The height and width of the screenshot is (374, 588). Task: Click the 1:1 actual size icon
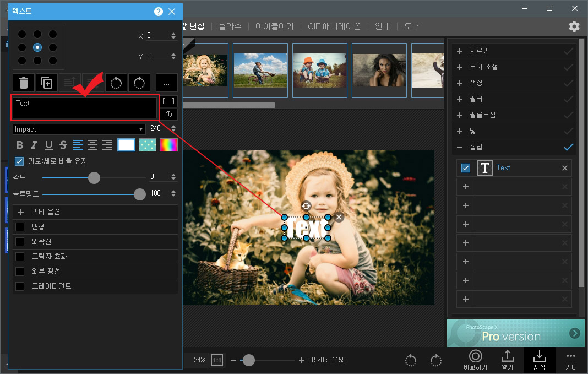(x=217, y=360)
